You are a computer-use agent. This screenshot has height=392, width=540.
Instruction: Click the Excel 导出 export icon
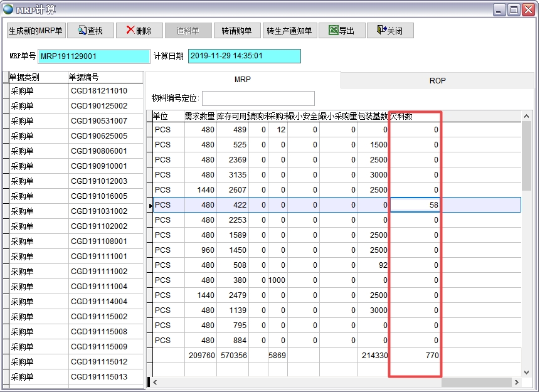pos(332,30)
